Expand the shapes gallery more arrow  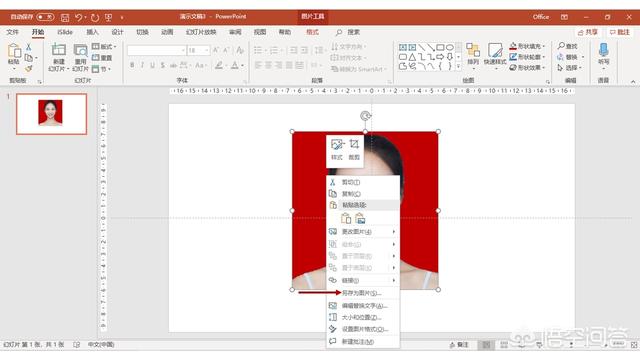(458, 66)
